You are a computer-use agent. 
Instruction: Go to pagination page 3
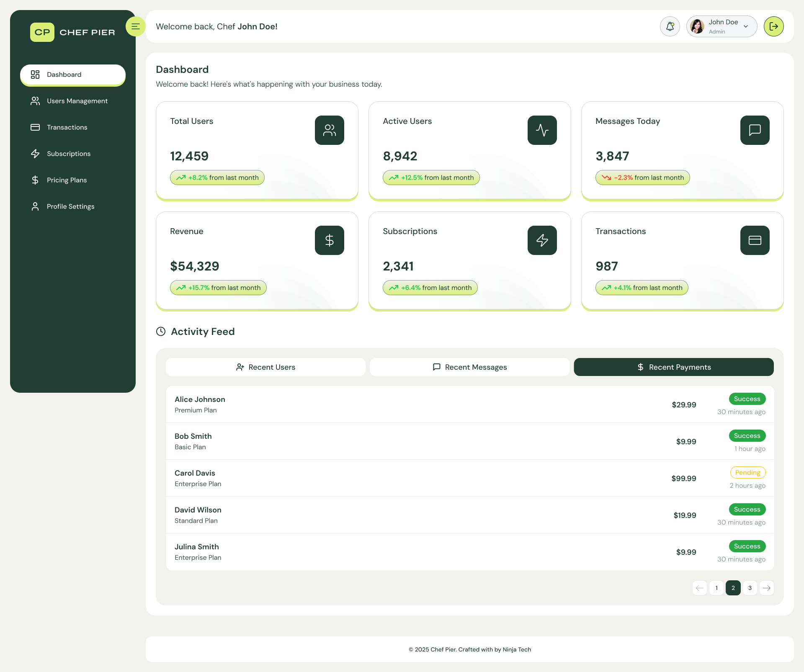coord(750,588)
